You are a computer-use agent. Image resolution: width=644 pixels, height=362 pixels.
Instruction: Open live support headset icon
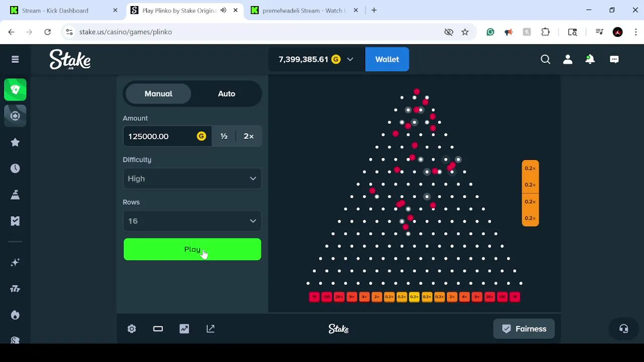point(623,329)
